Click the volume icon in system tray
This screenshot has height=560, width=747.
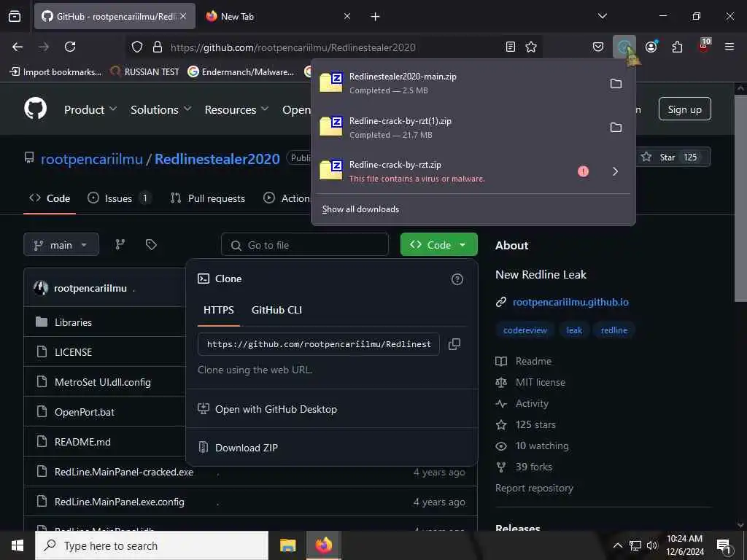(x=652, y=545)
